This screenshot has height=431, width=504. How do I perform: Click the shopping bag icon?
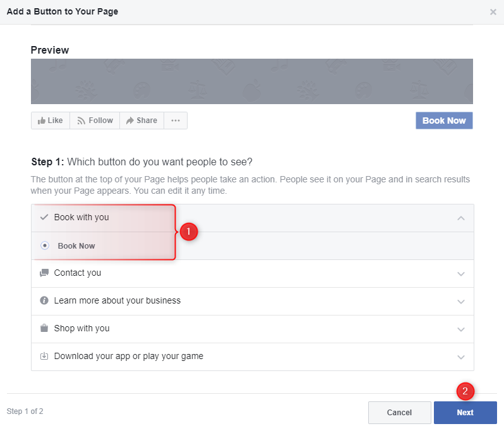[x=44, y=328]
